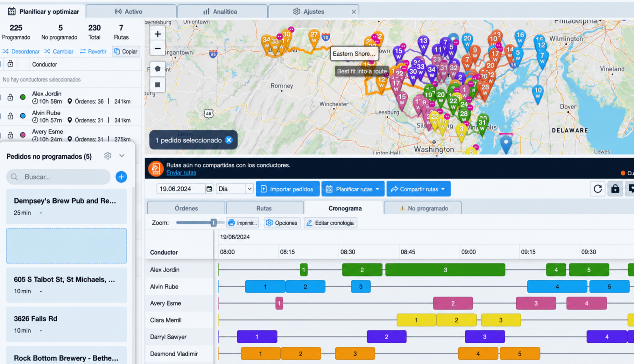Toggle lock for Avery Esme's route
The width and height of the screenshot is (634, 364).
click(x=11, y=135)
